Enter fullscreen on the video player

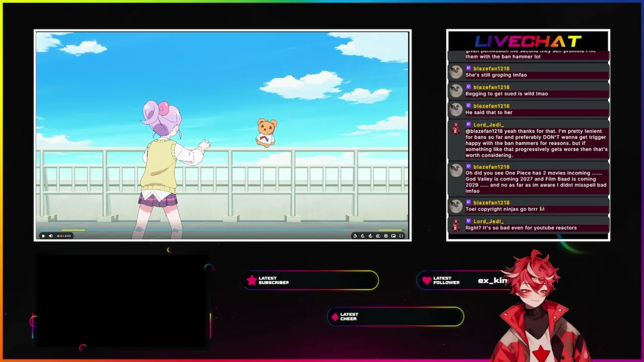click(401, 236)
